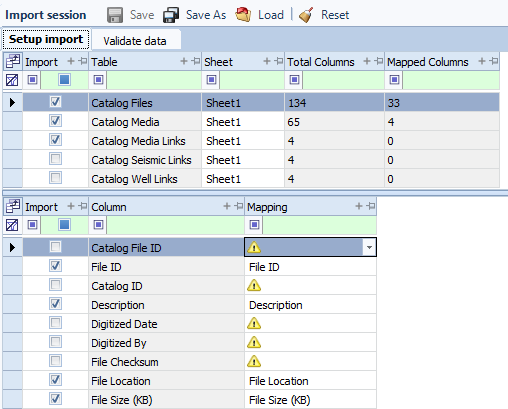Click the Table filter text field
The image size is (508, 409).
click(x=154, y=80)
